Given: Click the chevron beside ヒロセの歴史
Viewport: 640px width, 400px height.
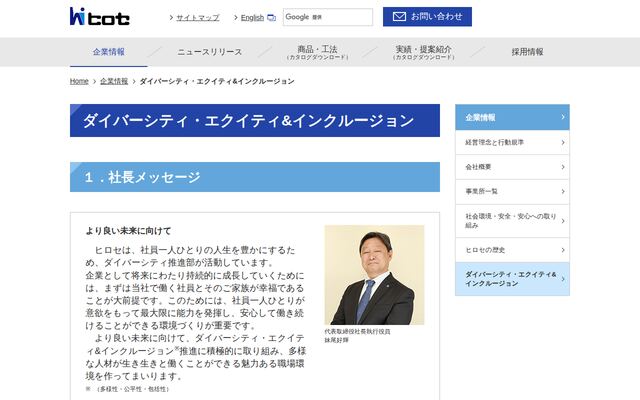Looking at the screenshot, I should click(563, 250).
